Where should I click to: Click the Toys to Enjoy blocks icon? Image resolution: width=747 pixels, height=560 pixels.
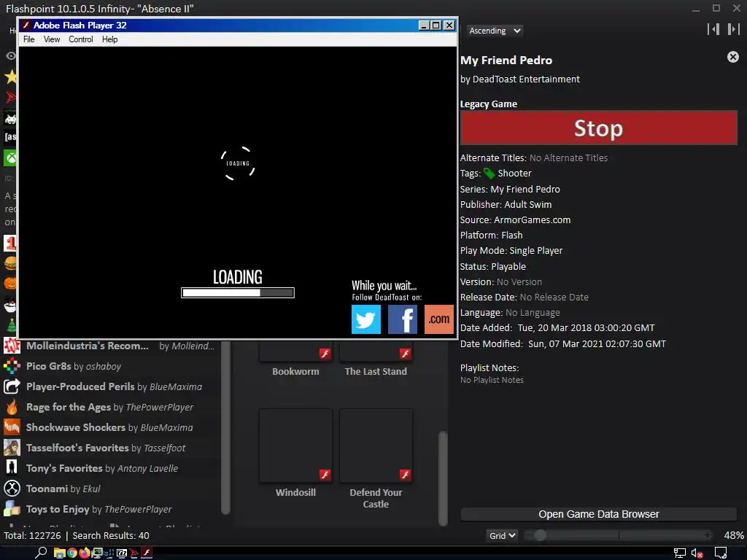click(12, 510)
